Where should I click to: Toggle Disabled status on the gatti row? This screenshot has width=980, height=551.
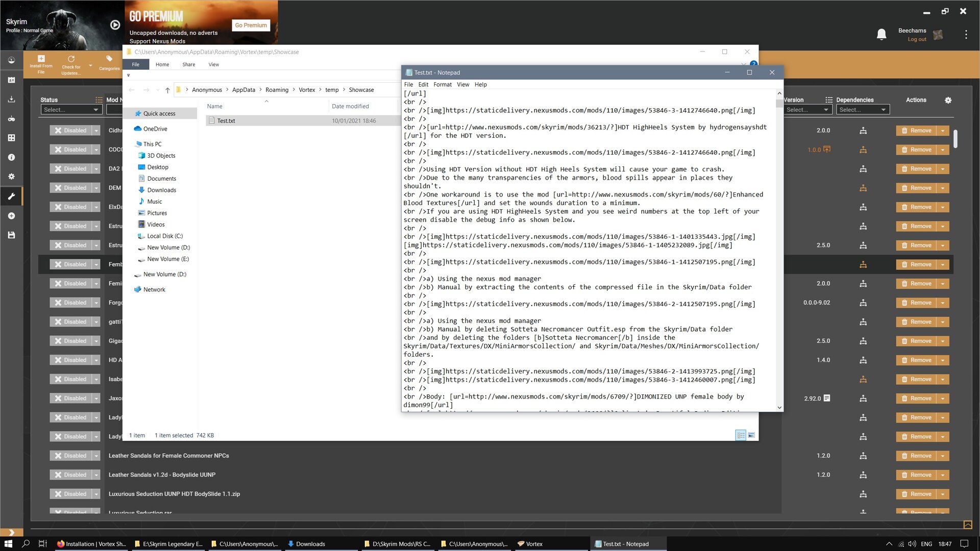pyautogui.click(x=70, y=322)
